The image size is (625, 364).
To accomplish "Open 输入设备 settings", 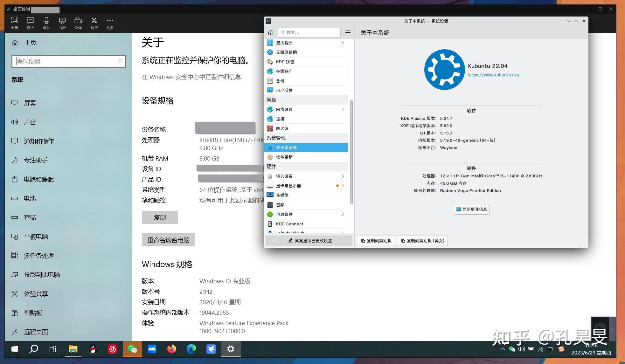I will coord(306,176).
